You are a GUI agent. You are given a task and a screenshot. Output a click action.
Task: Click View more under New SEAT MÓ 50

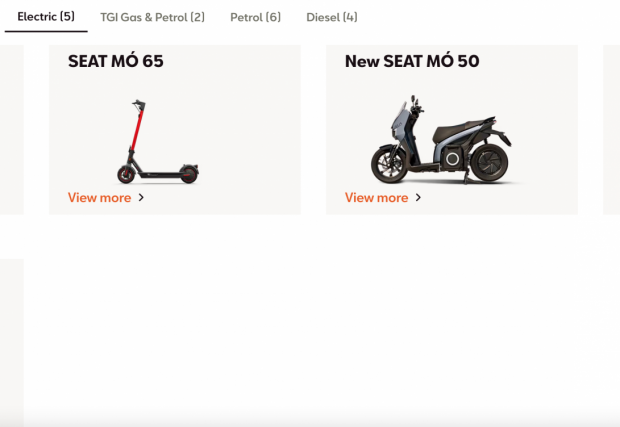(x=376, y=197)
